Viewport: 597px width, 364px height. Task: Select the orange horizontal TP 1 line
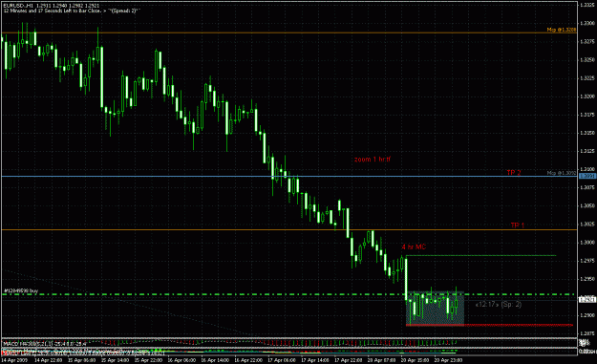(289, 229)
